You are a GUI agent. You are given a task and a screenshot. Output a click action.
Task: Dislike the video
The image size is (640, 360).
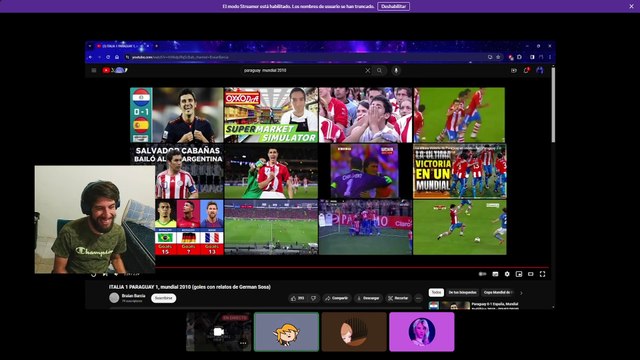tap(313, 298)
